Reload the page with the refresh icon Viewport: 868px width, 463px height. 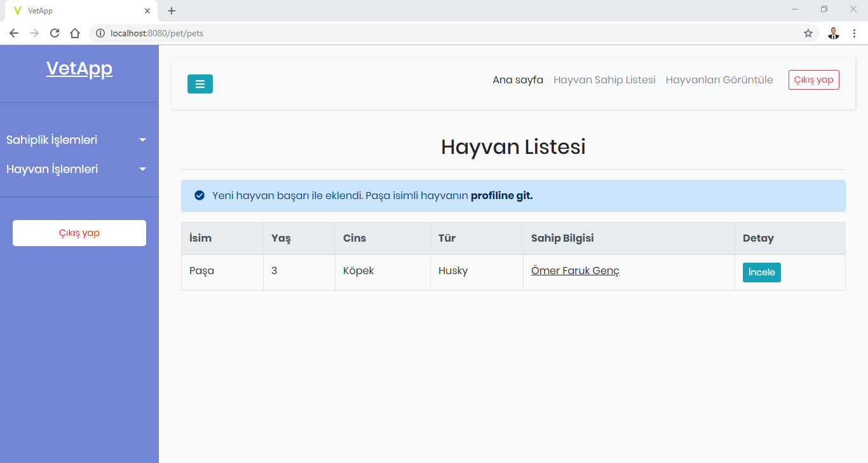click(x=55, y=33)
